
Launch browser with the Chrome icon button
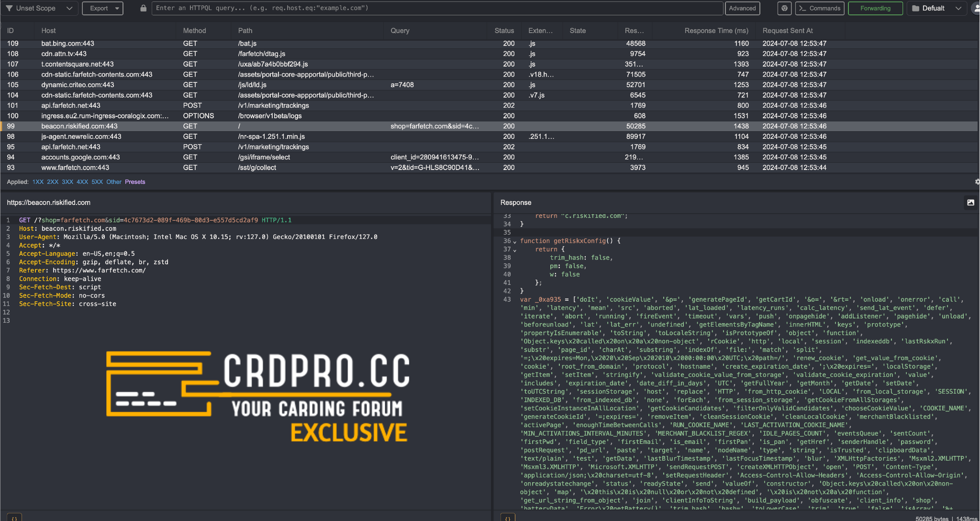(x=784, y=8)
